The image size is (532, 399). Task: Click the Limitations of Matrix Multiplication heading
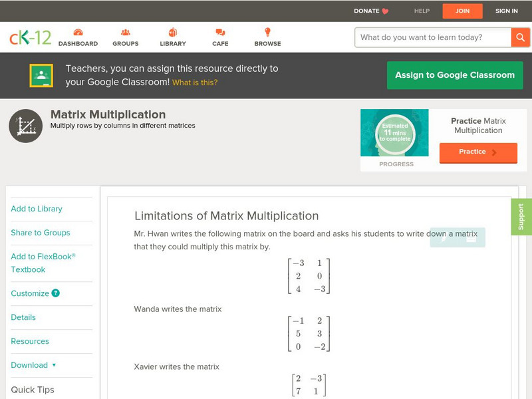[x=226, y=215]
